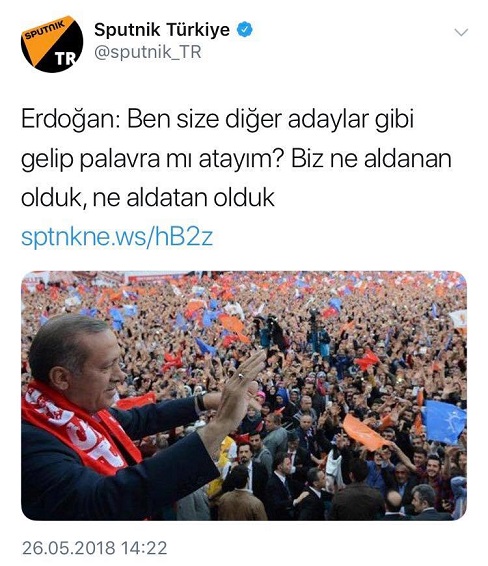Image resolution: width=488 pixels, height=566 pixels.
Task: Open the Sputnik TR profile avatar
Action: tap(52, 44)
